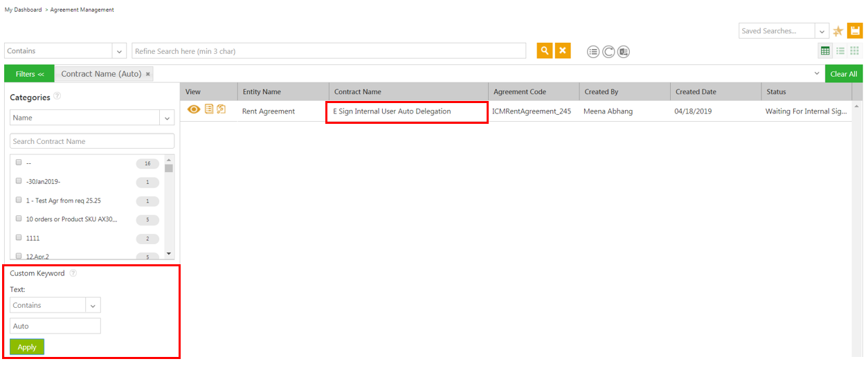The width and height of the screenshot is (868, 386).
Task: Click the Contract Name column header
Action: tap(358, 92)
